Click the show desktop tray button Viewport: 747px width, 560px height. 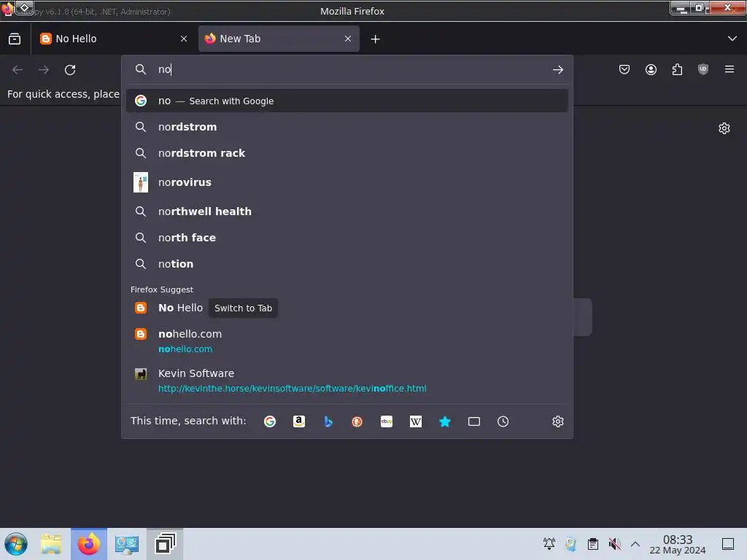pyautogui.click(x=728, y=544)
